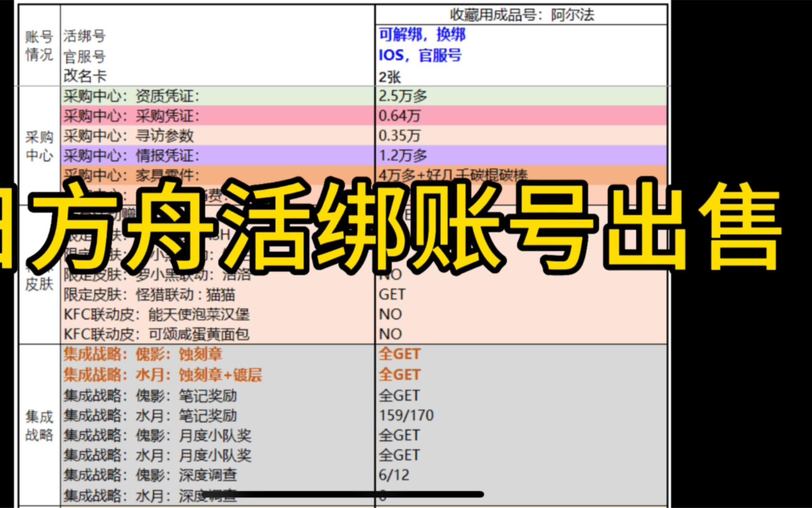Click orange label '集成战略: 水月: 蚀刻章+镀层'
Screen dimensions: 812x508
pyautogui.click(x=163, y=375)
